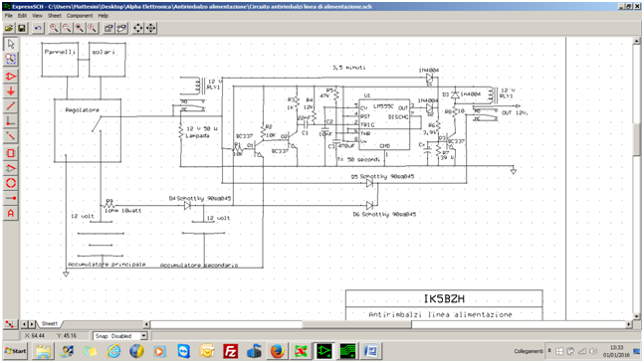Select the text tool marked A
The height and width of the screenshot is (363, 644).
coord(11,213)
